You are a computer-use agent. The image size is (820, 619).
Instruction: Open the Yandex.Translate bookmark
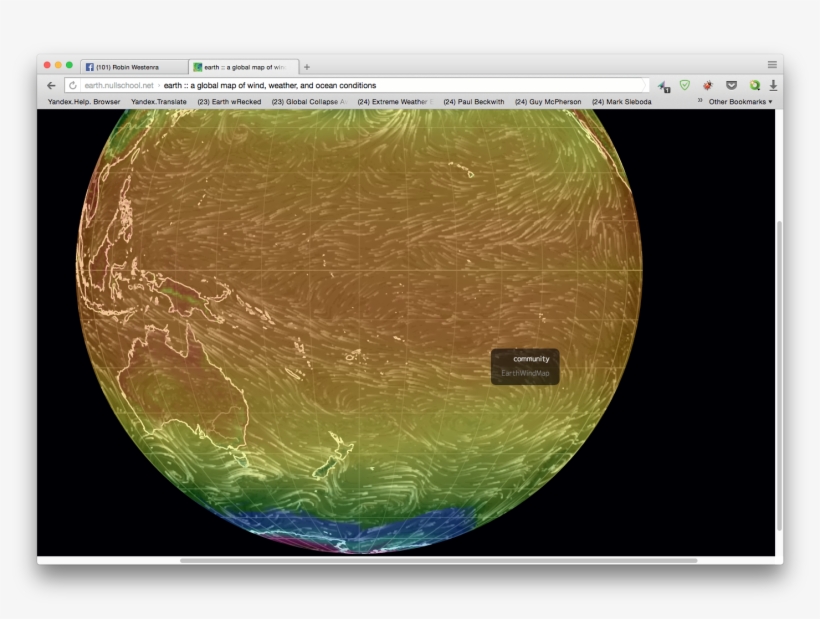point(158,102)
